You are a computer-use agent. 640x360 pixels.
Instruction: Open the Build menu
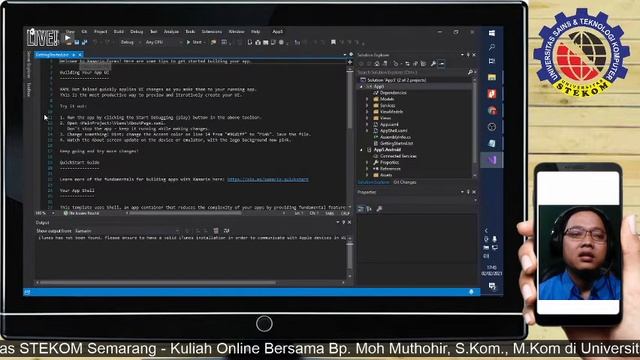[x=119, y=31]
